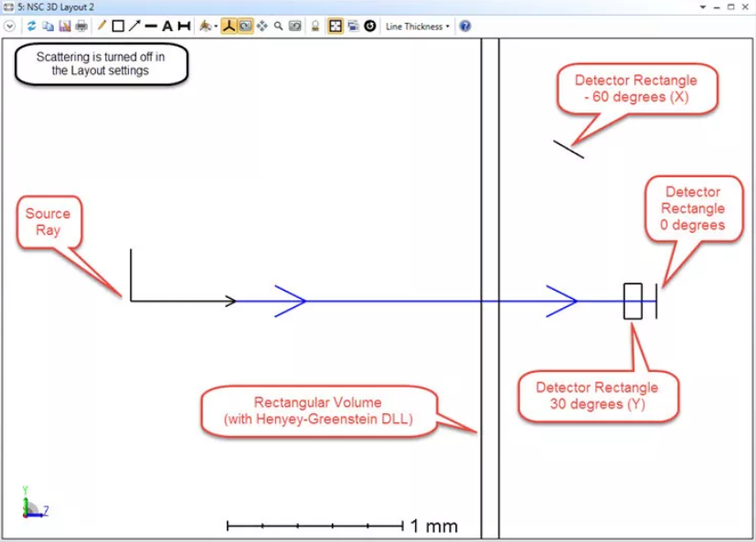Expand the settings chevron in the toolbar

[x=10, y=27]
